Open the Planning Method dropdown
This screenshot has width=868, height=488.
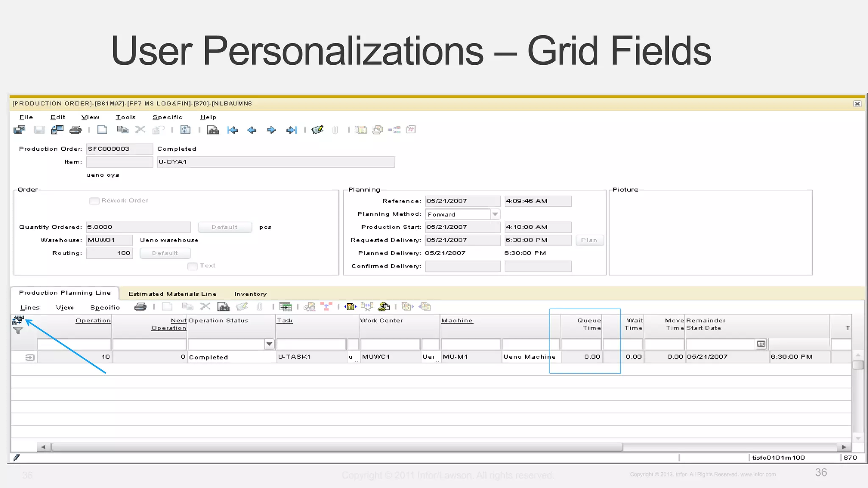[x=495, y=214]
